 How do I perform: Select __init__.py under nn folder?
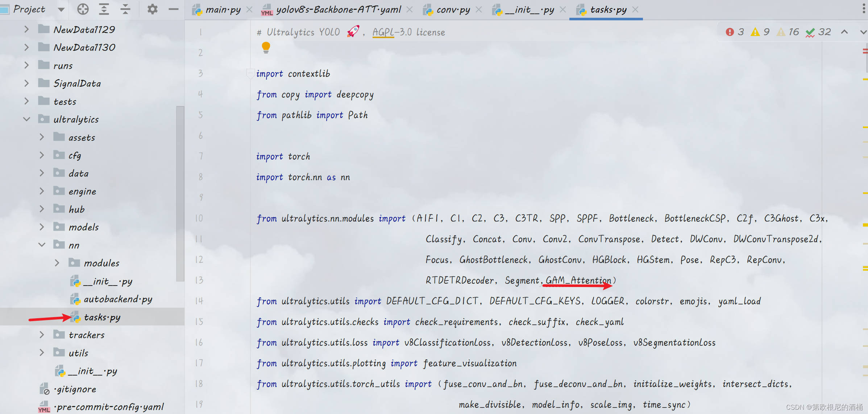(x=108, y=281)
